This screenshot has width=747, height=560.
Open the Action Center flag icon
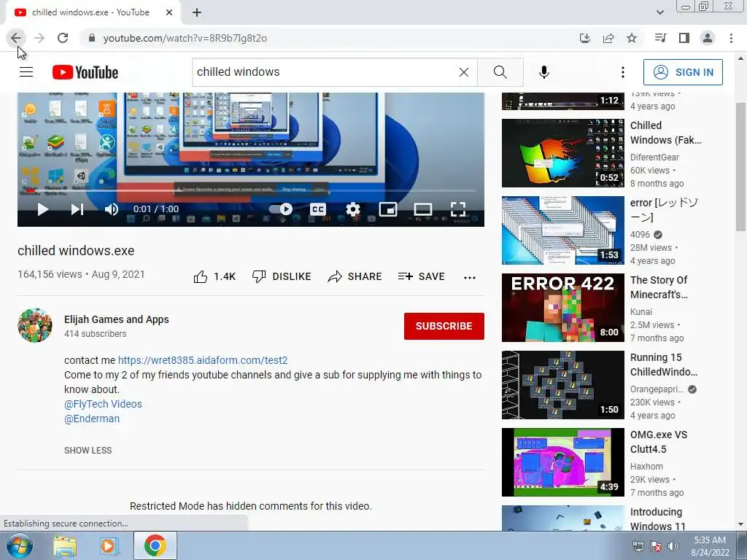click(x=656, y=546)
